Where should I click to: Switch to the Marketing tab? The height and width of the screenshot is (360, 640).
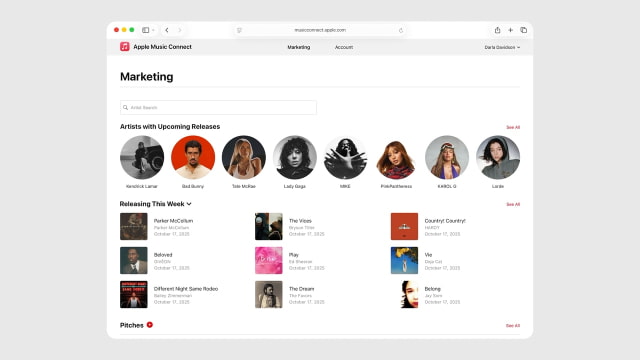tap(299, 47)
